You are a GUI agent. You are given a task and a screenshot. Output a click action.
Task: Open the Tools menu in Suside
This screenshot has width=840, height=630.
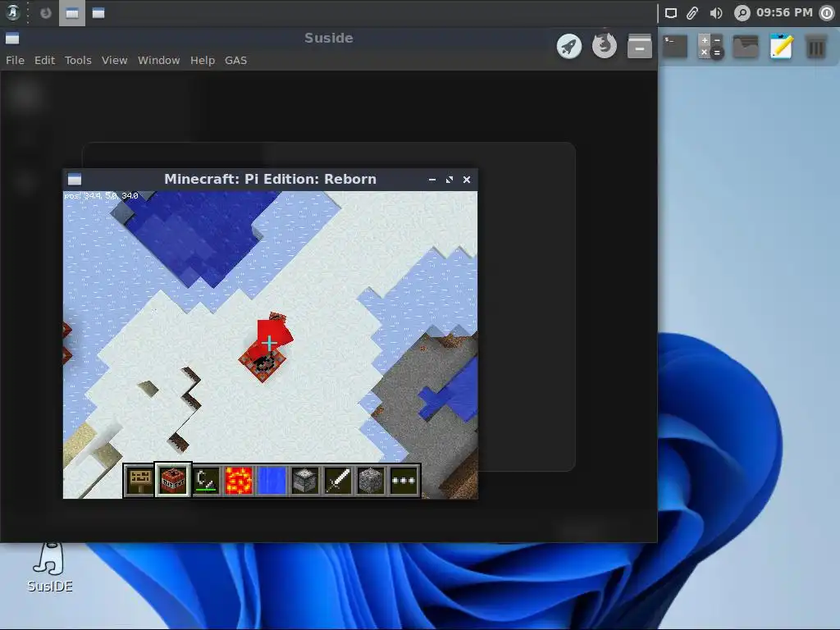click(78, 61)
